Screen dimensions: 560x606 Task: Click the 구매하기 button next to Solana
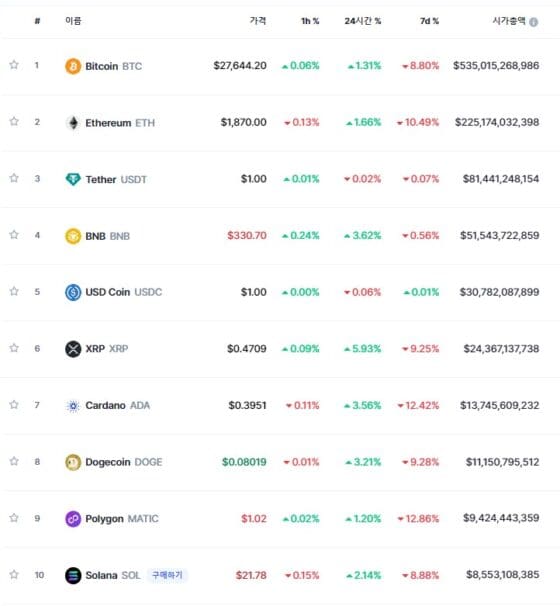click(167, 575)
